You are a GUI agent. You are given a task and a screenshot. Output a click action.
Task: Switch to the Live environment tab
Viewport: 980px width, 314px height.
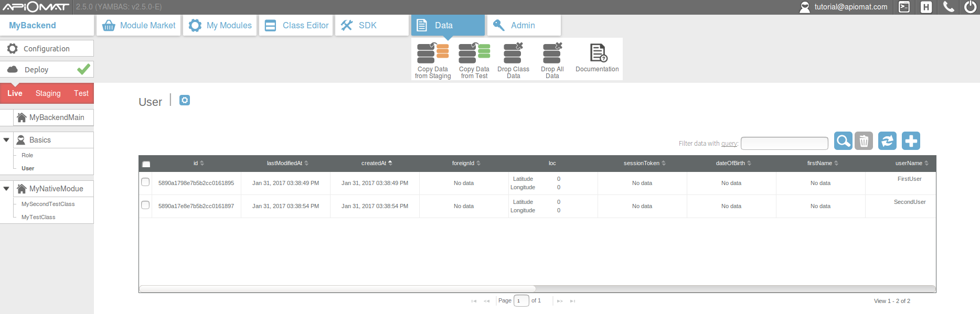click(15, 93)
